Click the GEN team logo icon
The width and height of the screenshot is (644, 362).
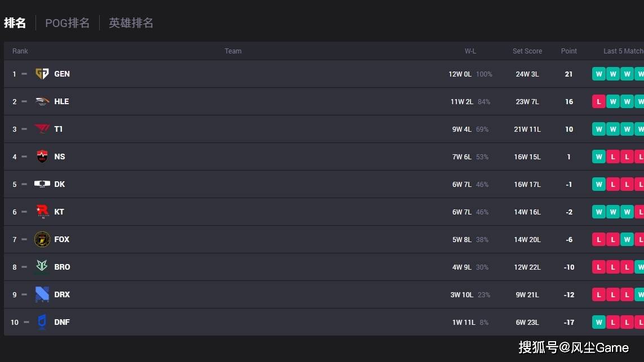pos(42,74)
